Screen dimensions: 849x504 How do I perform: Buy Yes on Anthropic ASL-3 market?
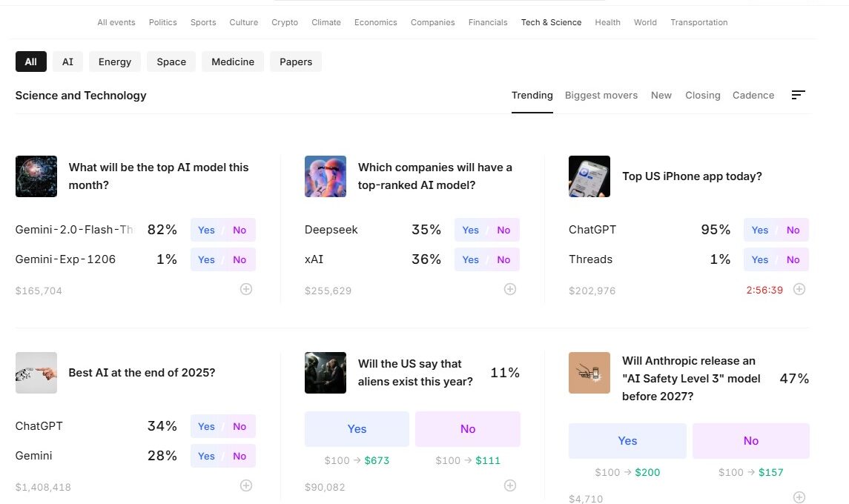click(627, 441)
